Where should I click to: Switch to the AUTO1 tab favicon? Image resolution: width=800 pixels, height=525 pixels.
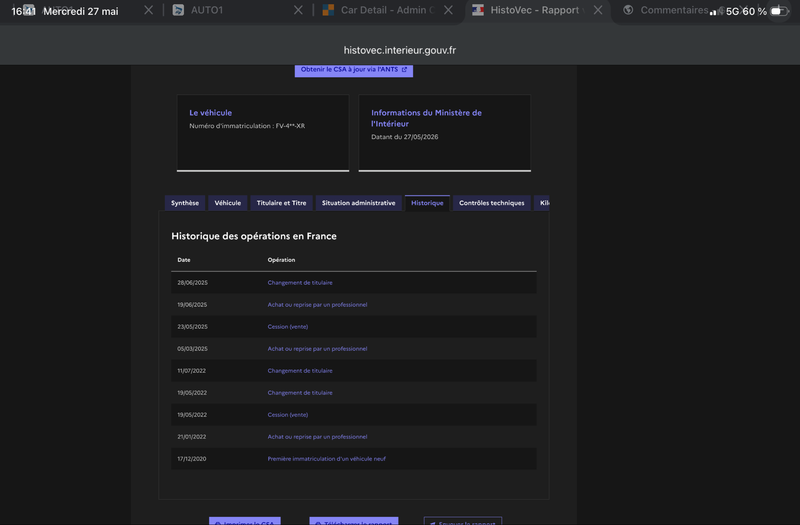coord(178,10)
